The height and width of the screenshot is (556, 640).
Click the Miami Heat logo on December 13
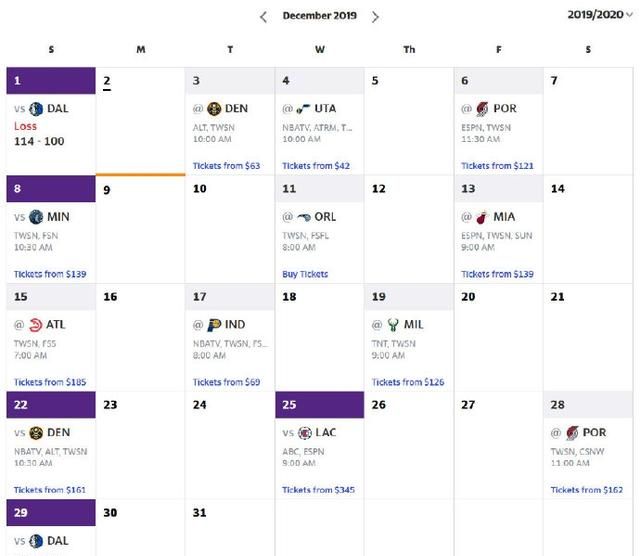(x=482, y=217)
